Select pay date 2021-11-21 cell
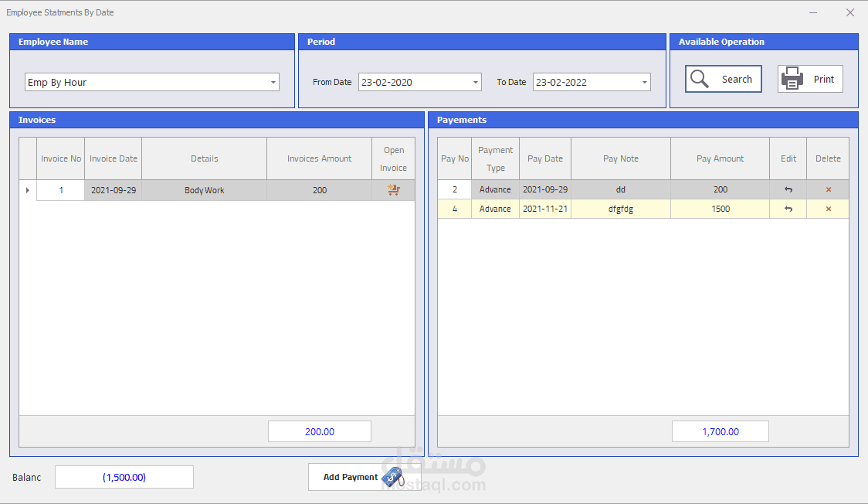The width and height of the screenshot is (868, 504). click(545, 209)
